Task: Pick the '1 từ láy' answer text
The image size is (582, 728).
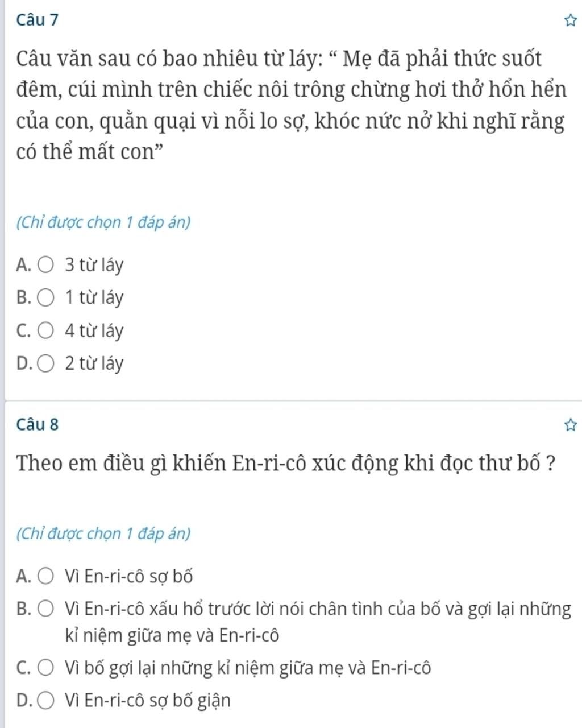Action: coord(94,297)
